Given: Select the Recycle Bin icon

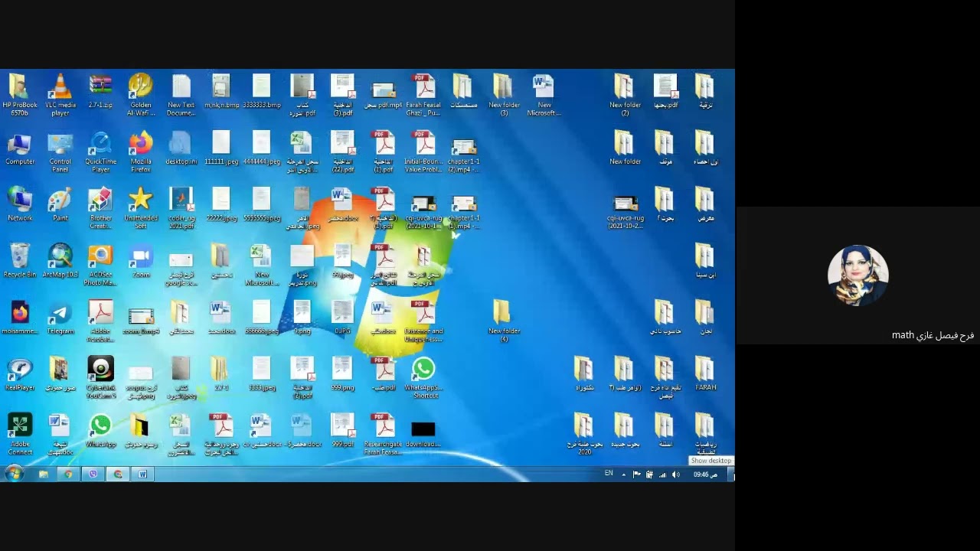Looking at the screenshot, I should coord(20,261).
